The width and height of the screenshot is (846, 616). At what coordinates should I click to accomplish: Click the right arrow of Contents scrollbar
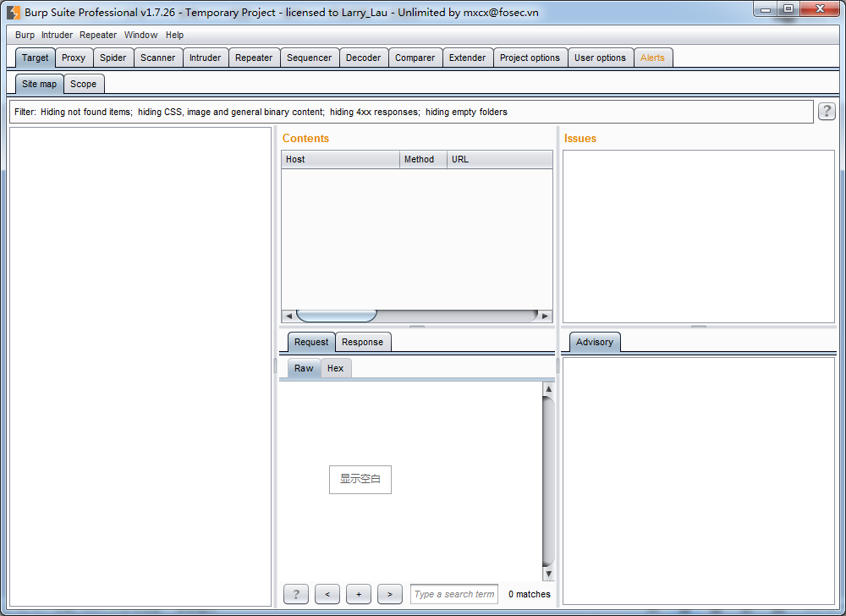tap(546, 316)
